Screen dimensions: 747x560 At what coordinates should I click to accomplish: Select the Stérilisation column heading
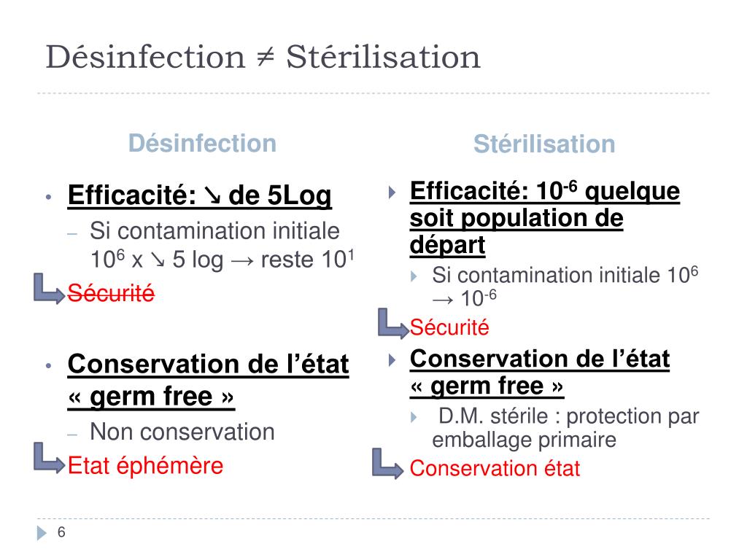[x=544, y=144]
